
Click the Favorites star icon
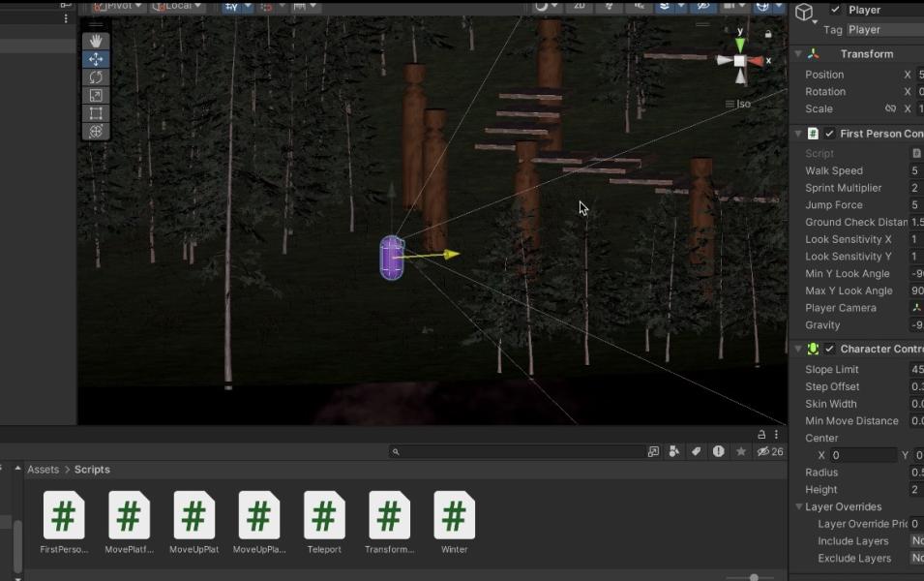tap(741, 451)
